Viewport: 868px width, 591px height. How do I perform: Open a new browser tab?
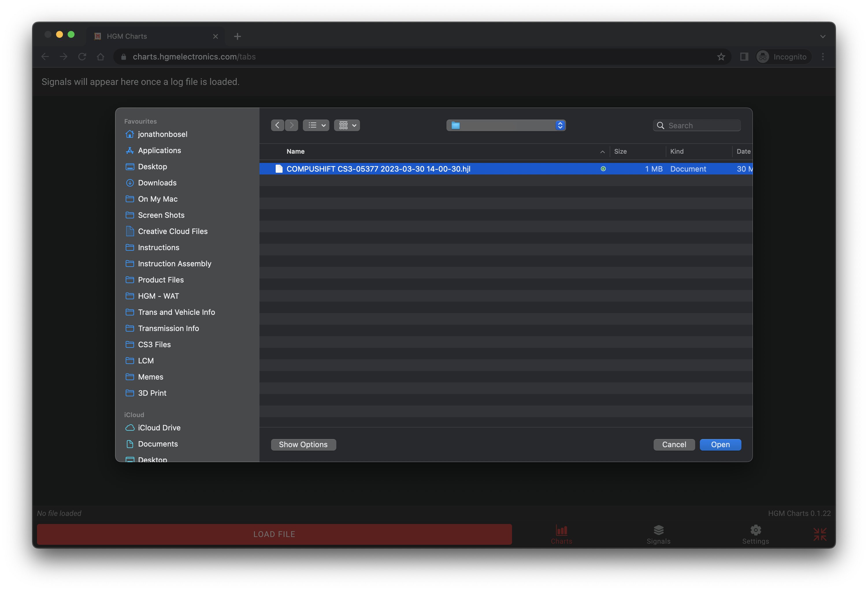pos(237,36)
